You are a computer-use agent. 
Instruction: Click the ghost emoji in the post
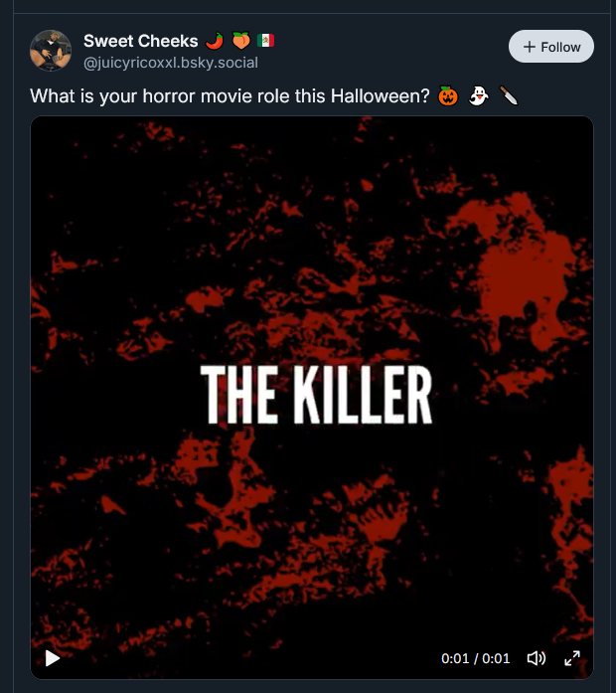coord(479,95)
